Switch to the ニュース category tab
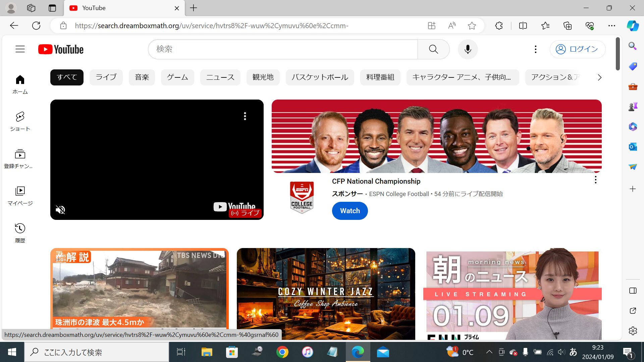Image resolution: width=644 pixels, height=362 pixels. click(x=220, y=77)
